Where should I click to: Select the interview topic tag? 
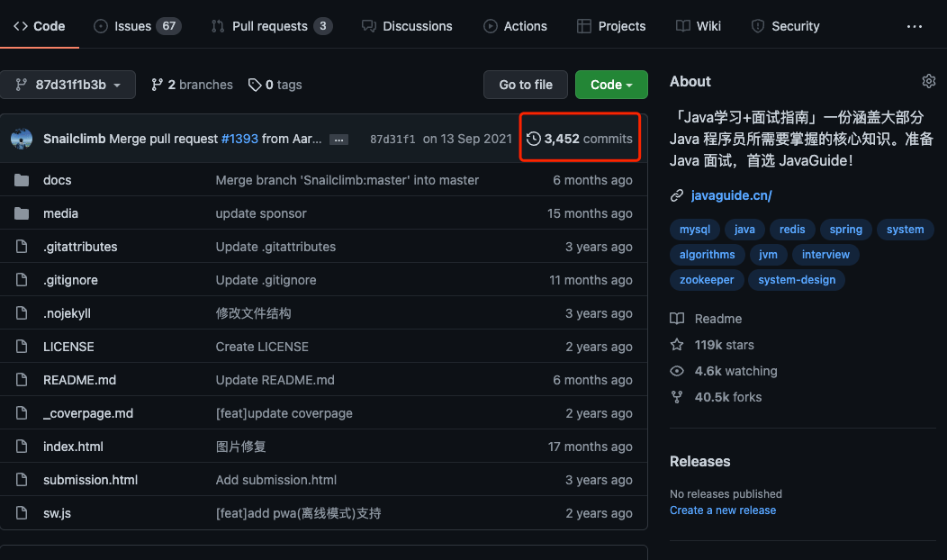(825, 254)
